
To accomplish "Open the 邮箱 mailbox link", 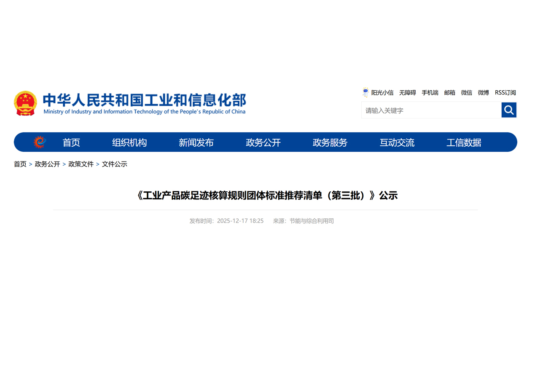I will coord(449,93).
